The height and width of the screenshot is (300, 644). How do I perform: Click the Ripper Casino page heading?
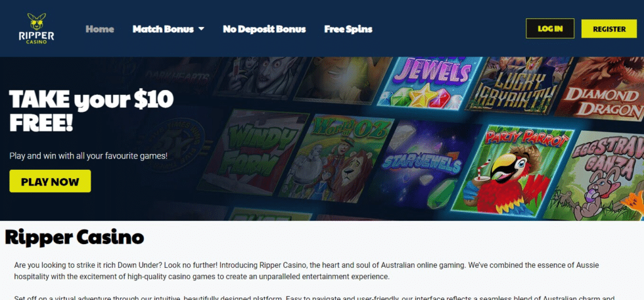pos(74,237)
